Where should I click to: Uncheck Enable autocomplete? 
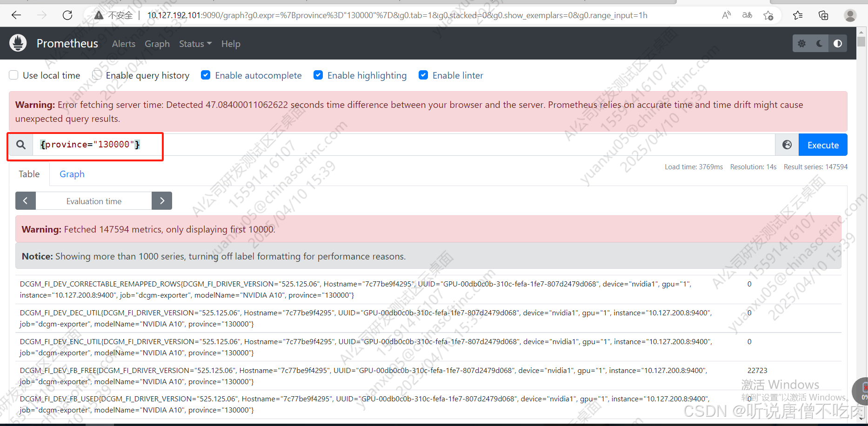(x=206, y=75)
